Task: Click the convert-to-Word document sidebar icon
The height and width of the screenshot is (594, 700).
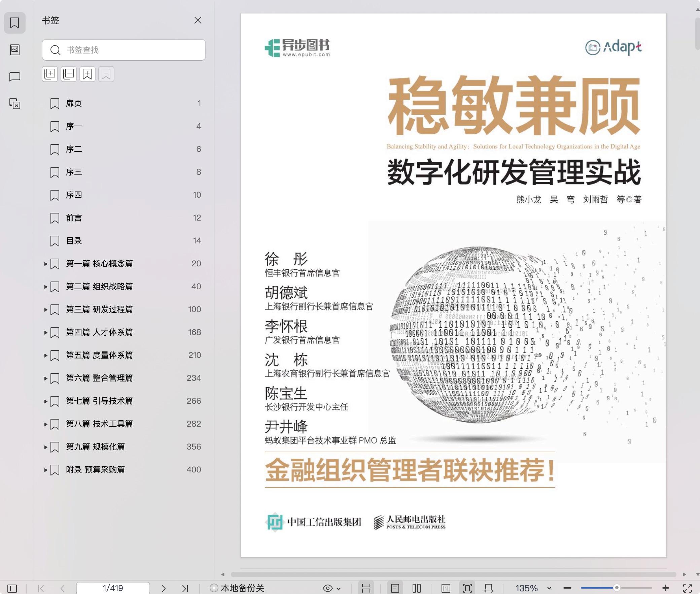Action: point(14,104)
